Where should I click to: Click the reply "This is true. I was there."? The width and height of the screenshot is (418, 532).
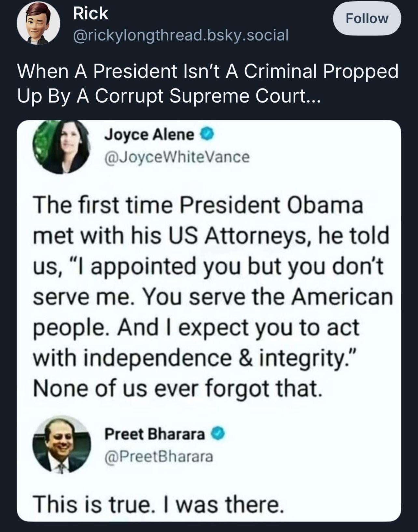pos(157,504)
